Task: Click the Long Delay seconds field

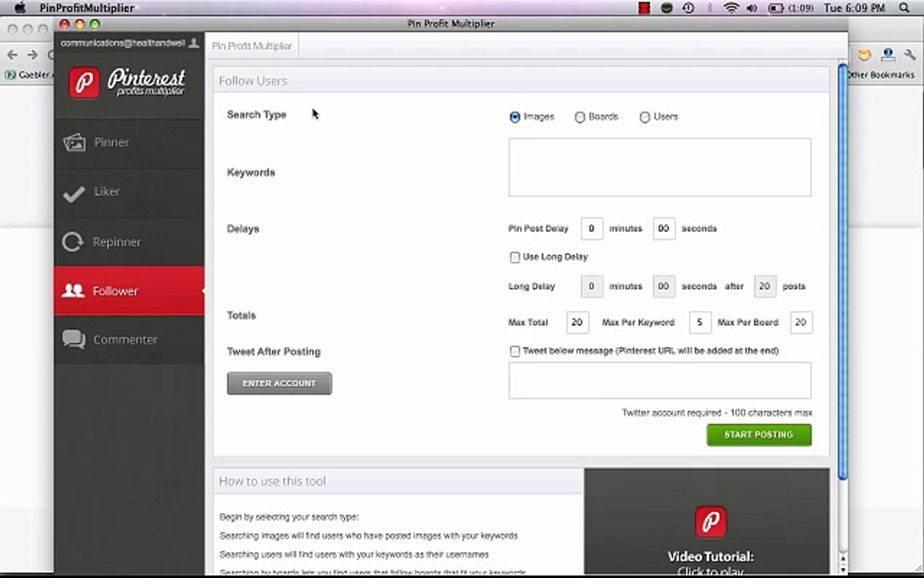Action: [663, 287]
